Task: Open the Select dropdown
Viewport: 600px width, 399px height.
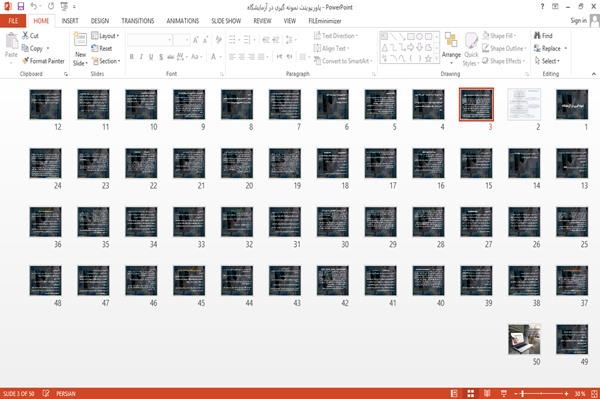Action: (x=547, y=61)
